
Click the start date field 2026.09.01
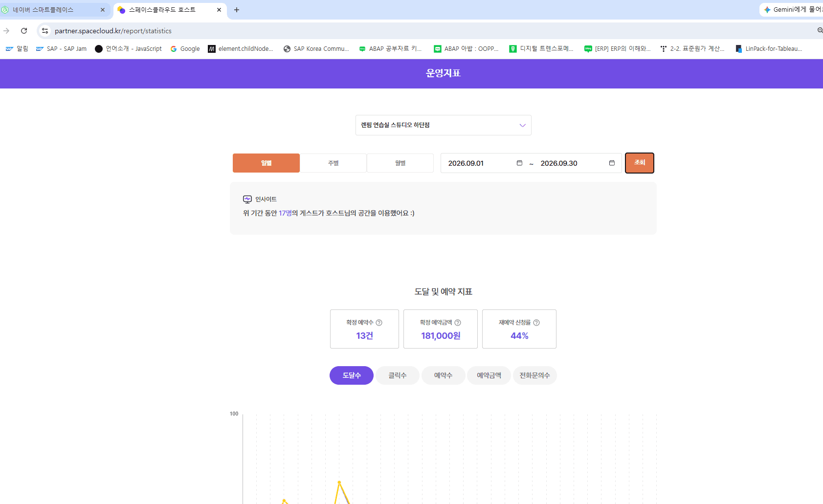[x=466, y=163]
